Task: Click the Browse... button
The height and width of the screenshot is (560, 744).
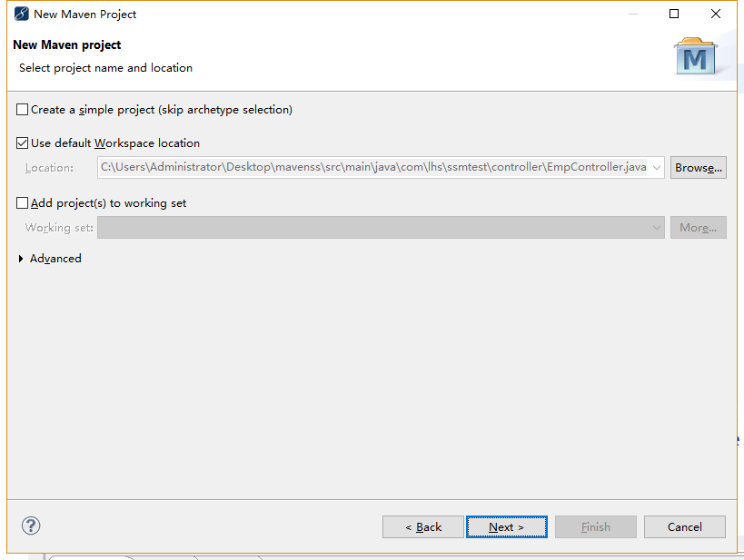Action: point(698,168)
